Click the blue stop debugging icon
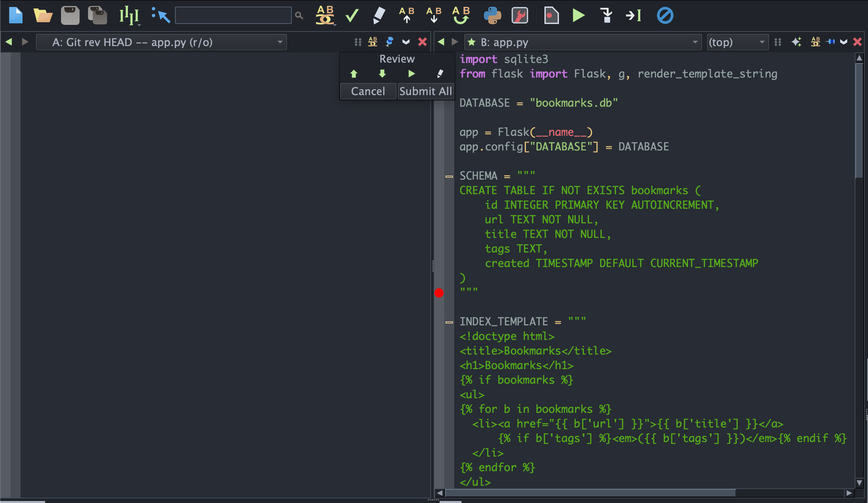 click(x=665, y=16)
